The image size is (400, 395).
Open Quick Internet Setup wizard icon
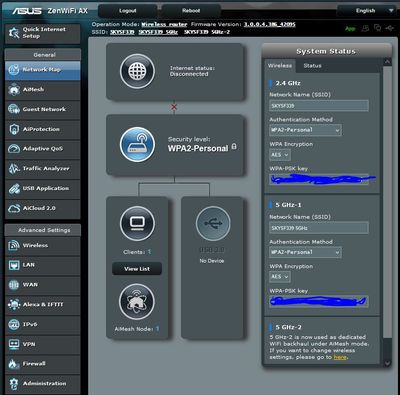(14, 33)
